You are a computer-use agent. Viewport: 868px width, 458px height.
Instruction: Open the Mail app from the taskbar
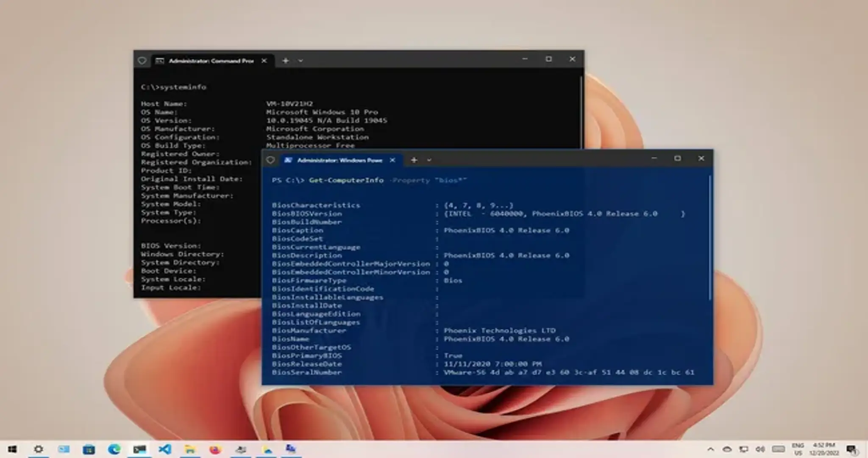point(64,449)
